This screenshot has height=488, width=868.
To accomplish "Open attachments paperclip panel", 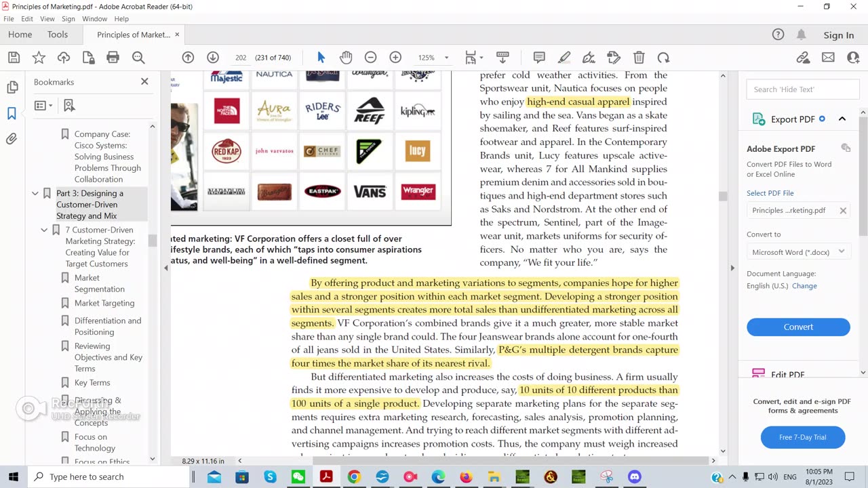I will tap(12, 139).
